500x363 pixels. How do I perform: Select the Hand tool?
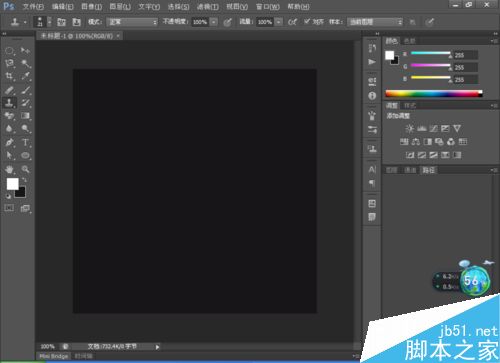(9, 169)
